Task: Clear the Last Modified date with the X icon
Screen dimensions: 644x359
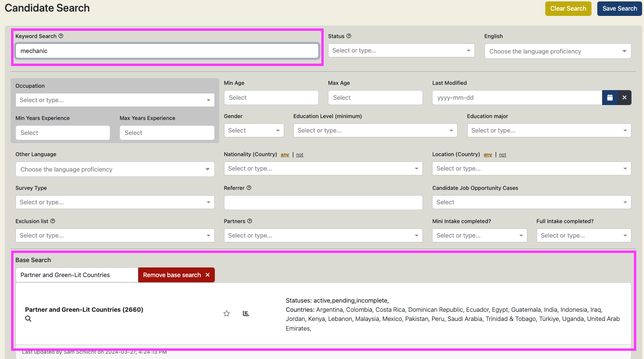Action: point(624,97)
